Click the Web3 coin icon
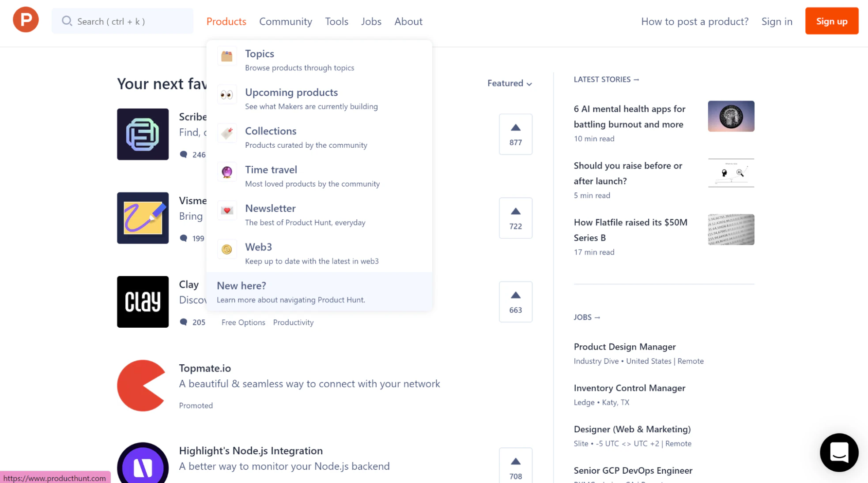 [x=227, y=250]
